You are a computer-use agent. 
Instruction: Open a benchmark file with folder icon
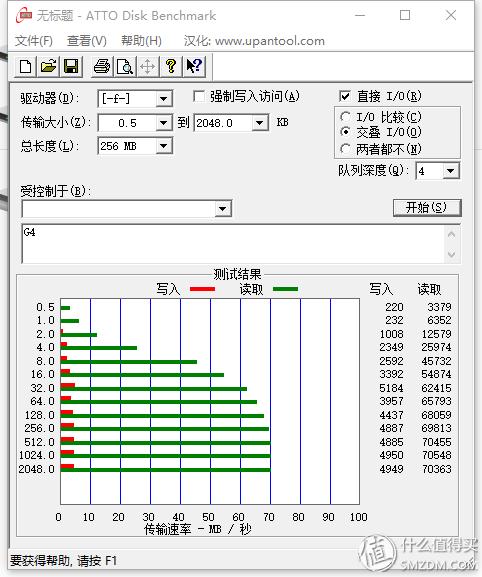(x=48, y=67)
